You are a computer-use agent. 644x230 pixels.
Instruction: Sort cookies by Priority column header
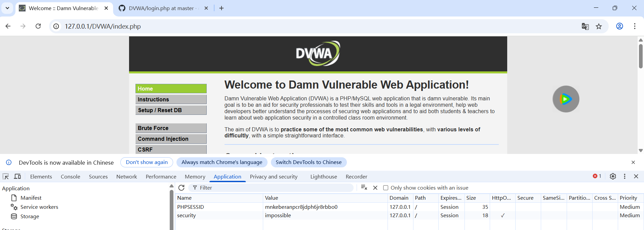coord(631,198)
